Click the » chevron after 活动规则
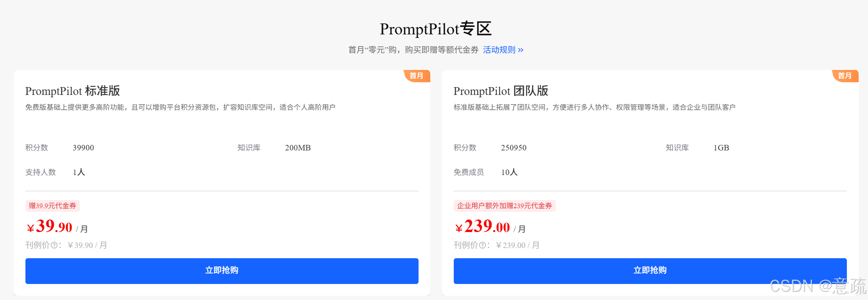 click(x=521, y=50)
